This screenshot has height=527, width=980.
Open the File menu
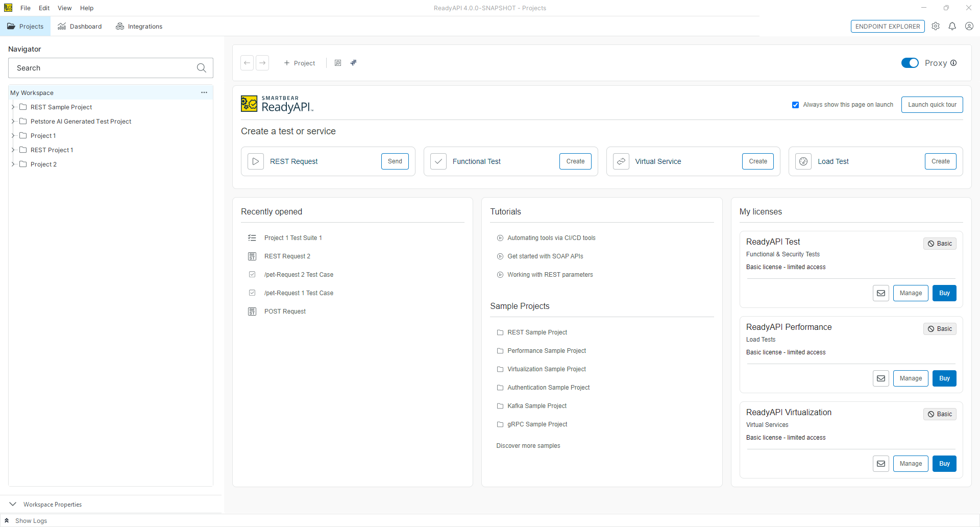(26, 8)
